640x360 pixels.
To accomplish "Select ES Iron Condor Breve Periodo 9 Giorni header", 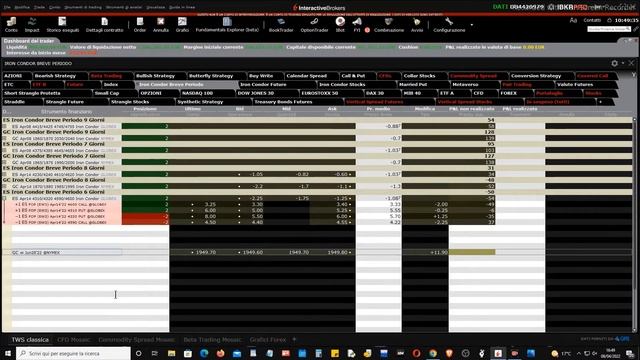I will pyautogui.click(x=54, y=120).
